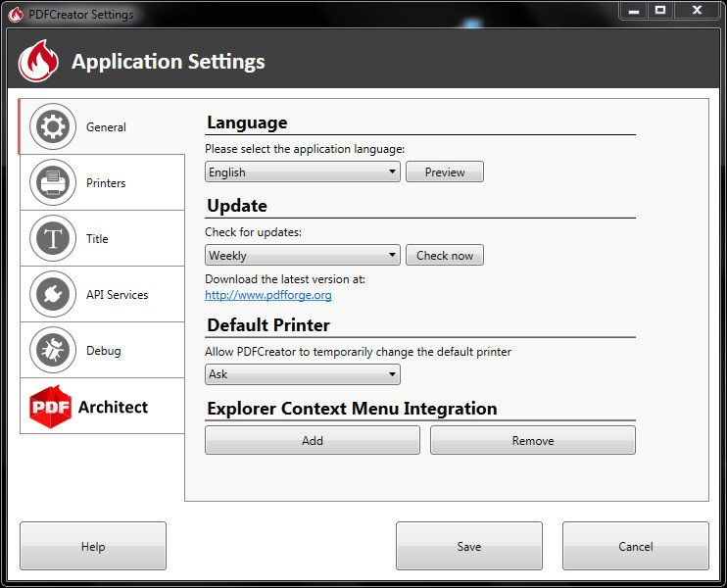Open the API Services plug icon

[53, 294]
